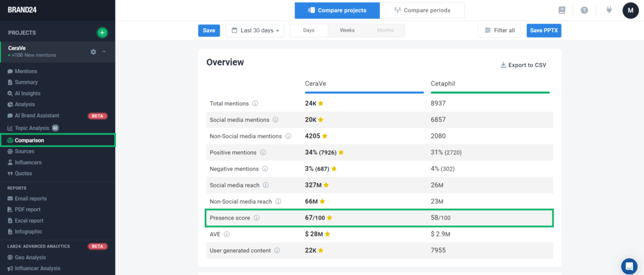Click the Cetaphil column header
The height and width of the screenshot is (275, 644).
coord(443,83)
